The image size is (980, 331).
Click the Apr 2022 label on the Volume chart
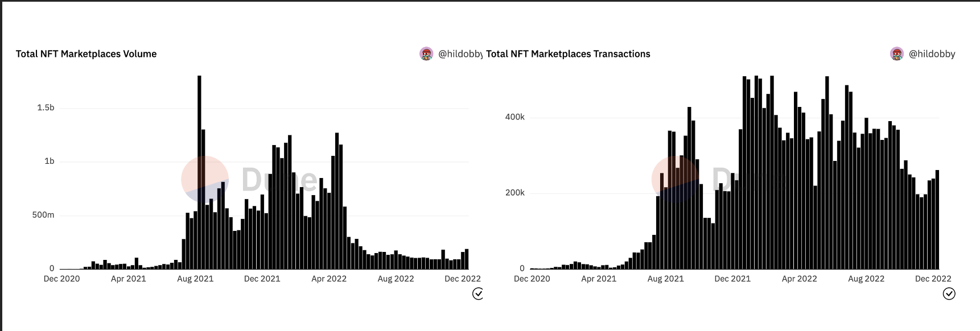coord(329,279)
